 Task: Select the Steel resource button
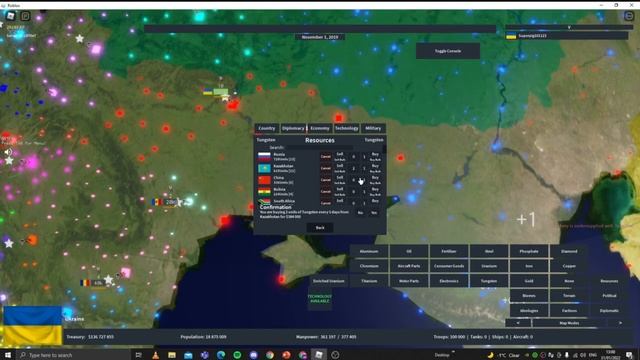tap(489, 251)
